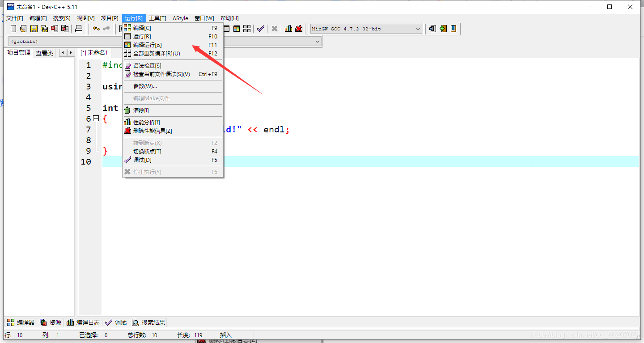Choose 删除性能信息[Z] menu entry
Screen dimensions: 644x343
click(173, 131)
